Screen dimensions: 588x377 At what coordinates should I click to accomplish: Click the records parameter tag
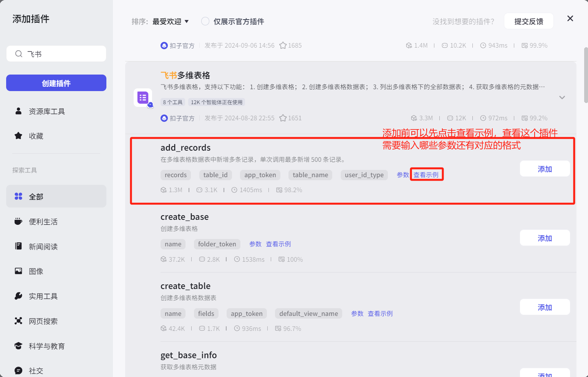[176, 175]
